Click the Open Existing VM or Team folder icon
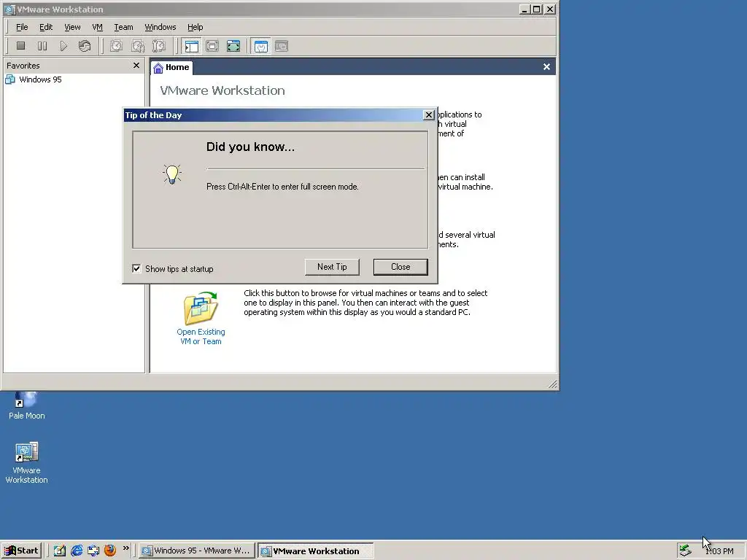 (x=201, y=308)
